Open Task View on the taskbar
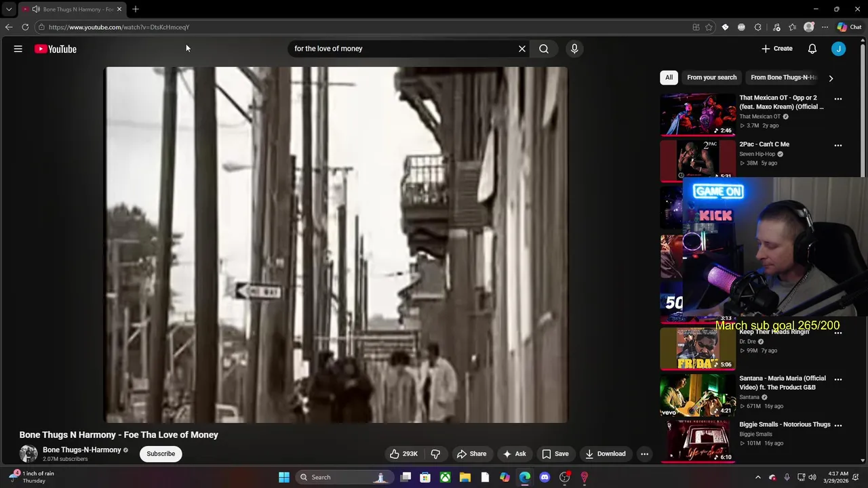 (x=406, y=477)
